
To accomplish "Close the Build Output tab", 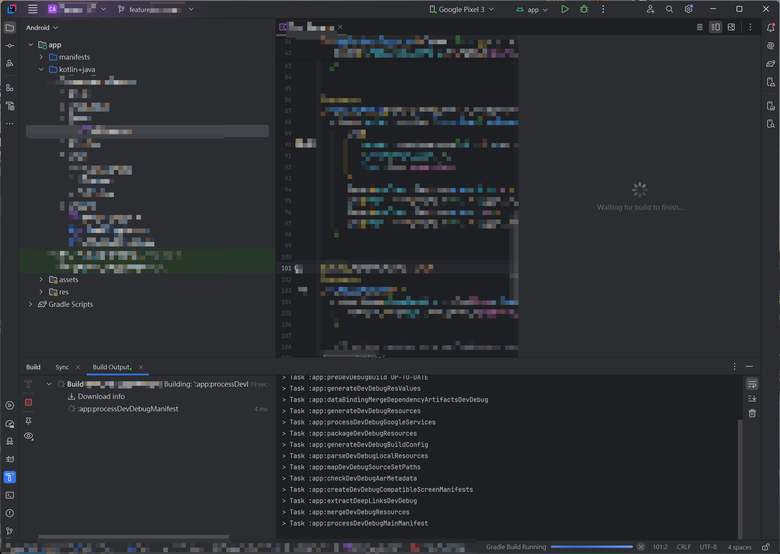I will coord(141,367).
